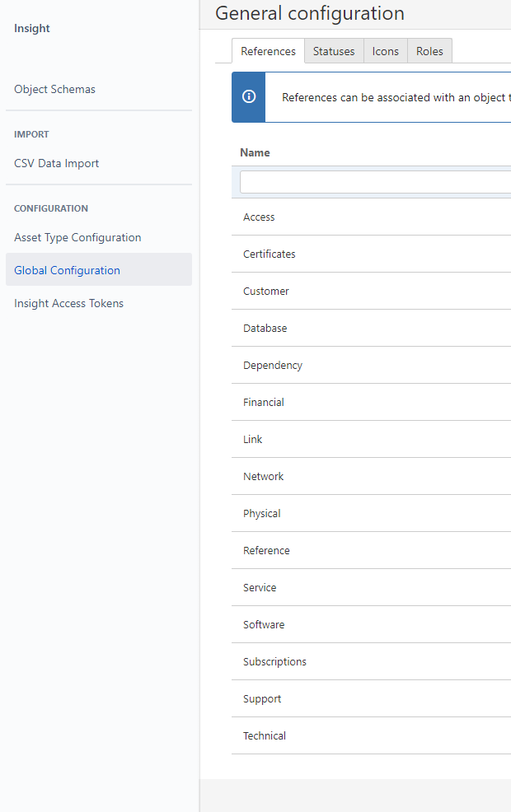Click the Subscriptions reference entry
The image size is (511, 812).
click(274, 662)
